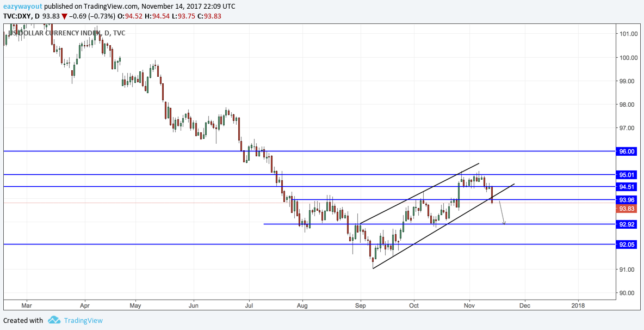Click the red 93.83 current price label

(x=627, y=209)
